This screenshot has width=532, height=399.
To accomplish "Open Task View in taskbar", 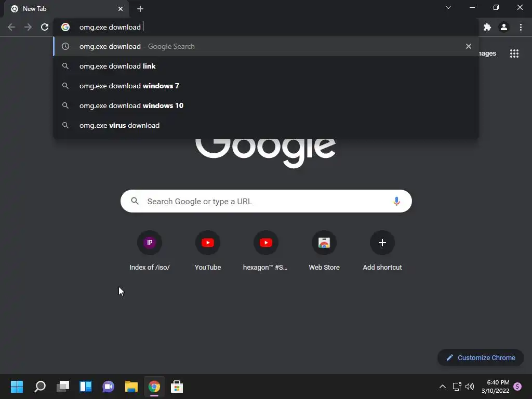I will [x=63, y=387].
